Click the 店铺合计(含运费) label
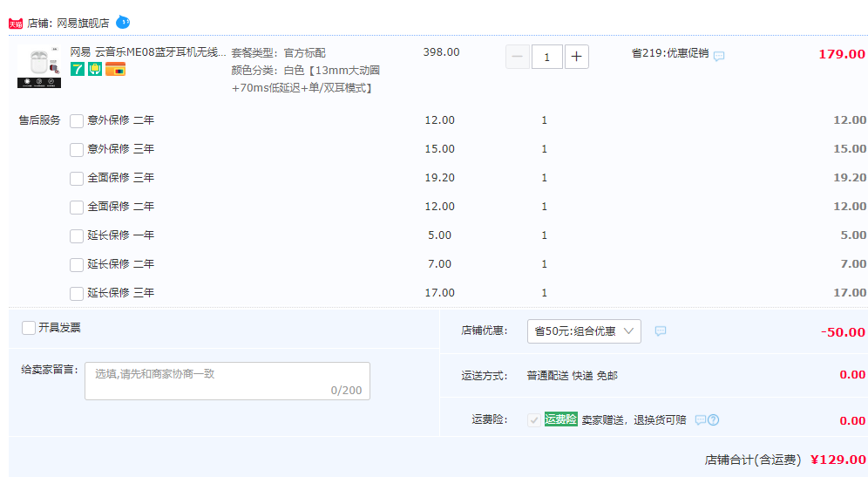The image size is (868, 477). click(753, 460)
